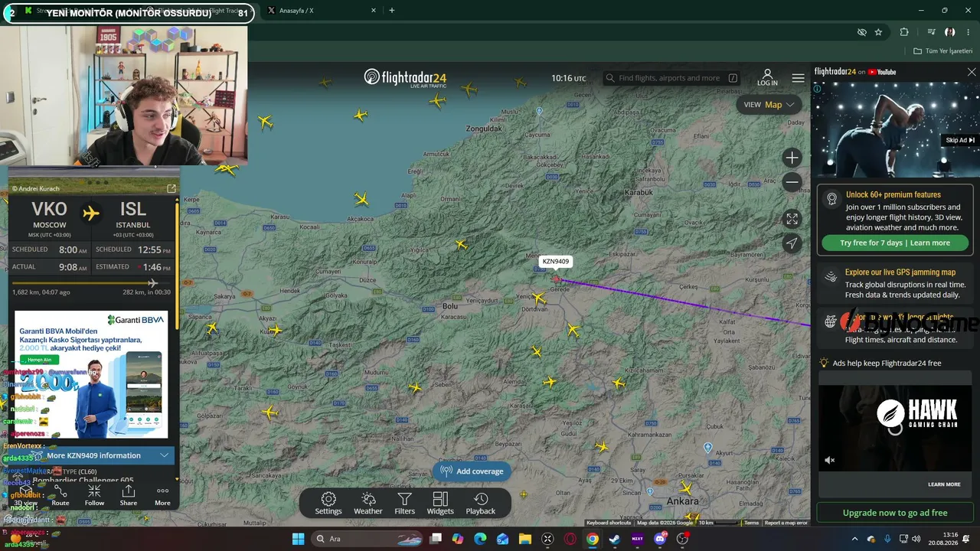This screenshot has height=551, width=980.
Task: Go to Flightradar24 home via logo
Action: (x=405, y=78)
